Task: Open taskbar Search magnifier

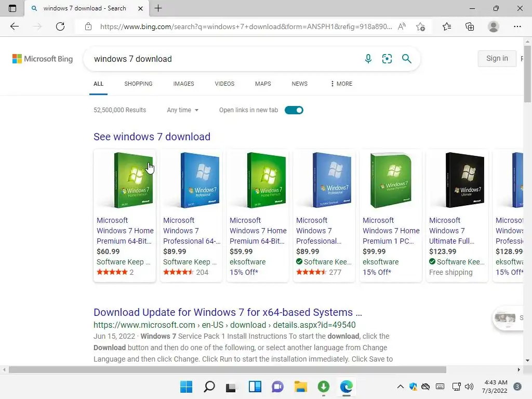Action: [209, 387]
